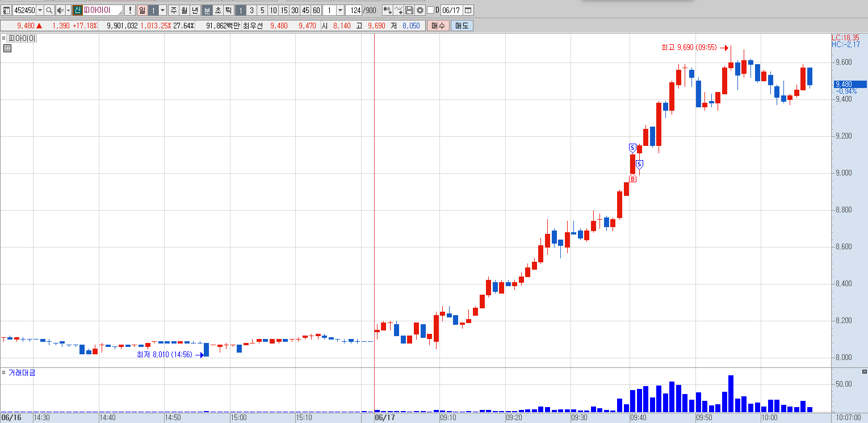Click the 최우선 quote label
The height and width of the screenshot is (423, 868).
(253, 26)
